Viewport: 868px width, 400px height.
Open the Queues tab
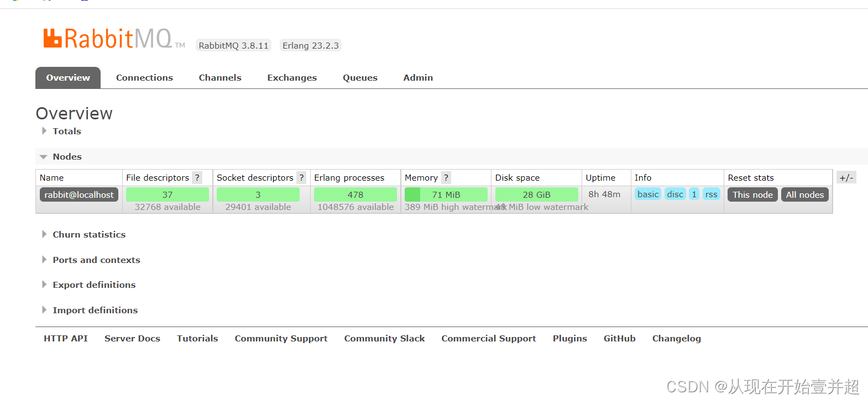(360, 77)
